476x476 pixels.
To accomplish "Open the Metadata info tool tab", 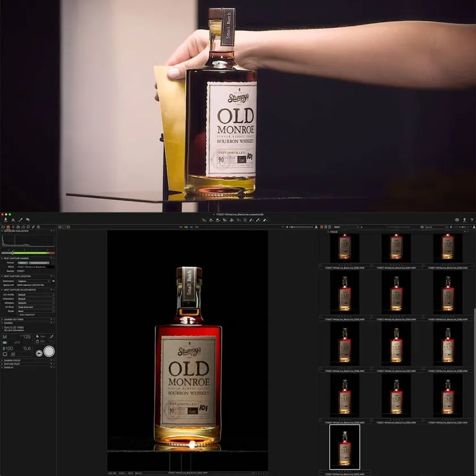I will 38,227.
